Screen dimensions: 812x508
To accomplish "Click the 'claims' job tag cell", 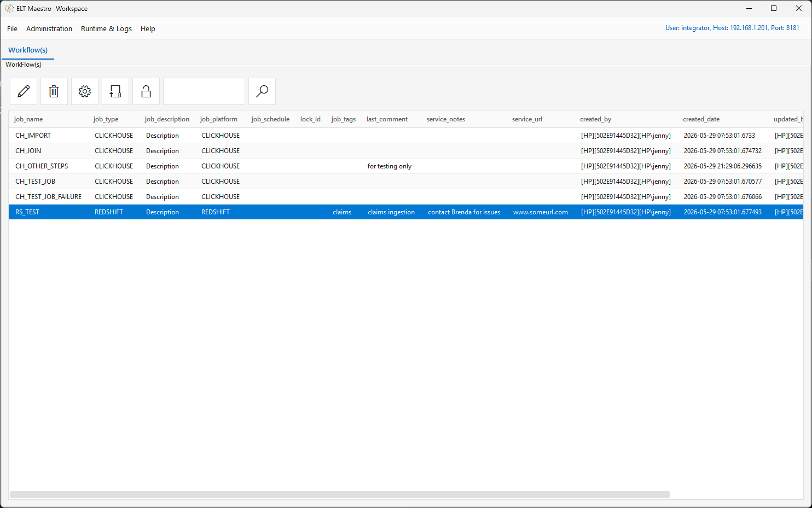I will (342, 212).
